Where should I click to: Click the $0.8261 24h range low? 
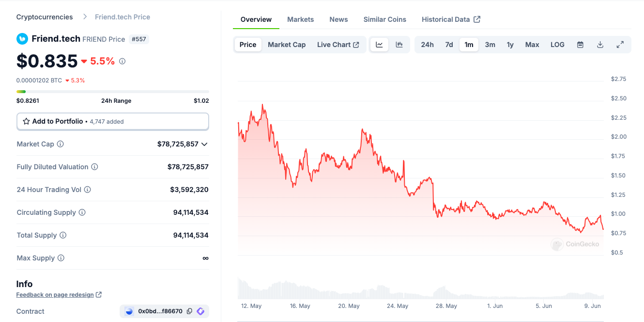(28, 101)
